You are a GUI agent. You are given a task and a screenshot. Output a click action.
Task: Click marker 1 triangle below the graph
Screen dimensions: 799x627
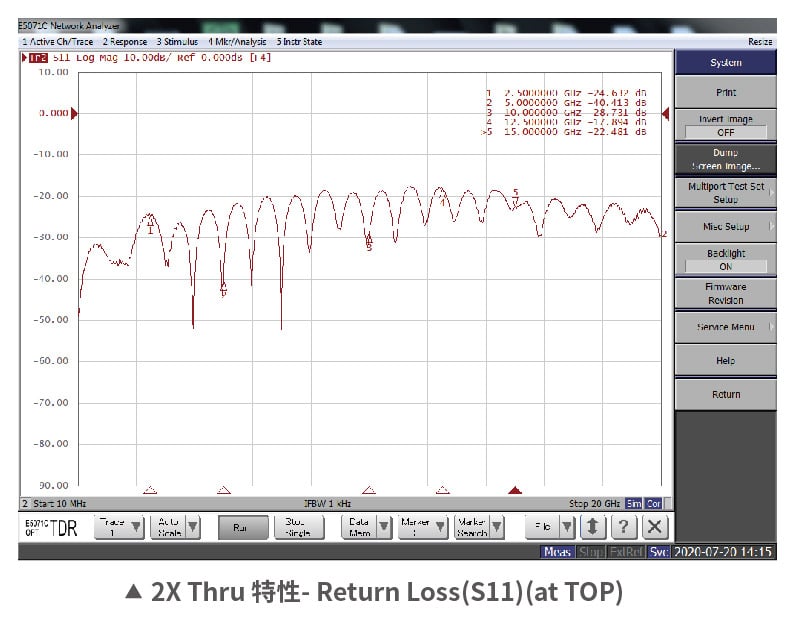click(x=150, y=490)
